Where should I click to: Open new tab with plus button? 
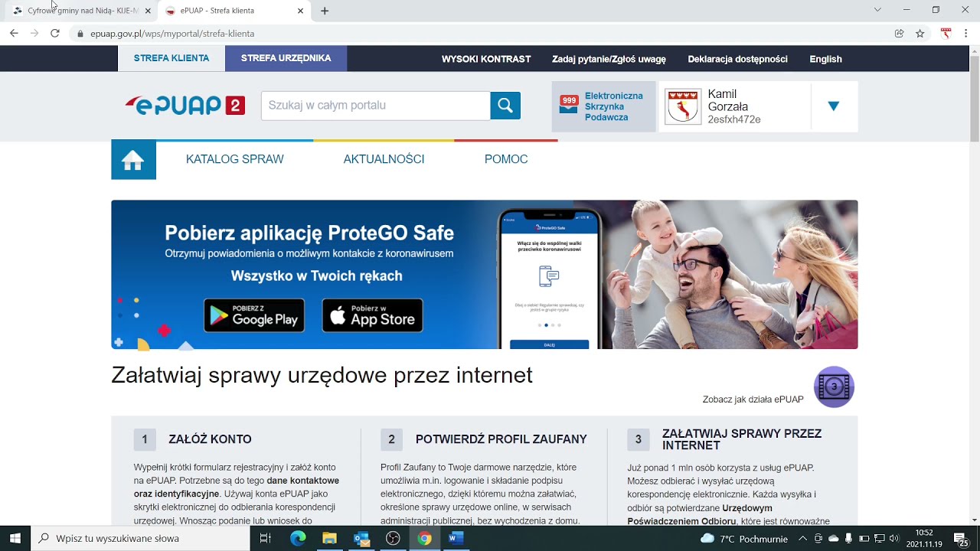[325, 11]
